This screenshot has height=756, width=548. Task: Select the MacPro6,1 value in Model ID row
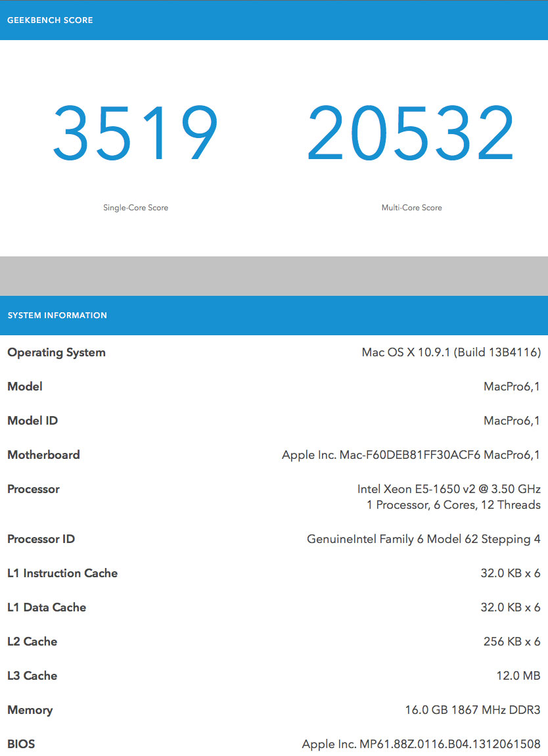(512, 421)
